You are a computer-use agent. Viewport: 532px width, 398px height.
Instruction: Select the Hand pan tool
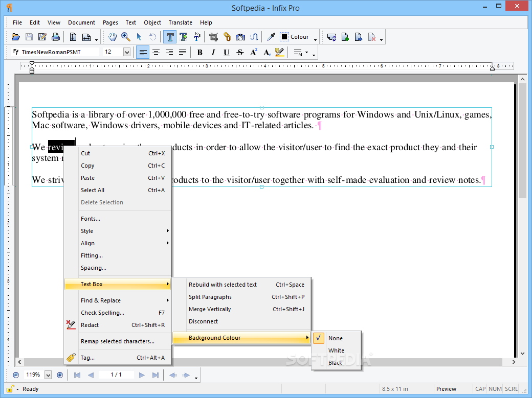coord(113,37)
